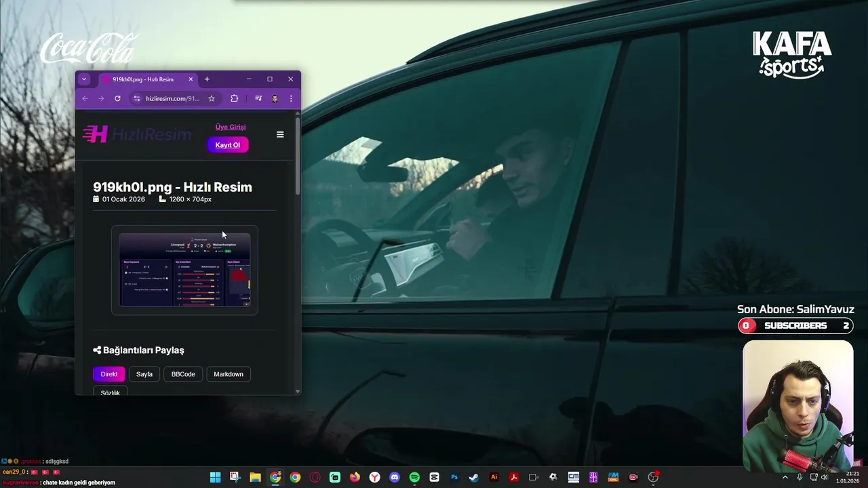Open the Chrome extensions puzzle icon
868x488 pixels.
click(235, 98)
